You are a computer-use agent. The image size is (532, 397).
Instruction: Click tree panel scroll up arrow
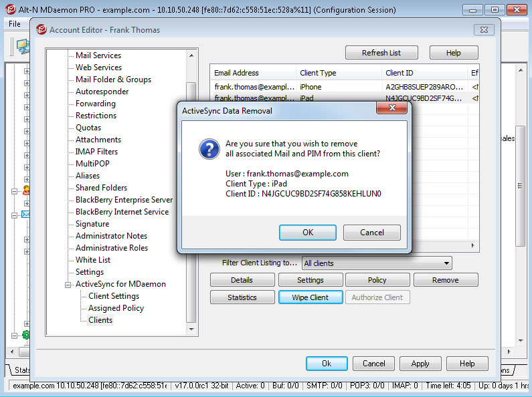pos(191,55)
